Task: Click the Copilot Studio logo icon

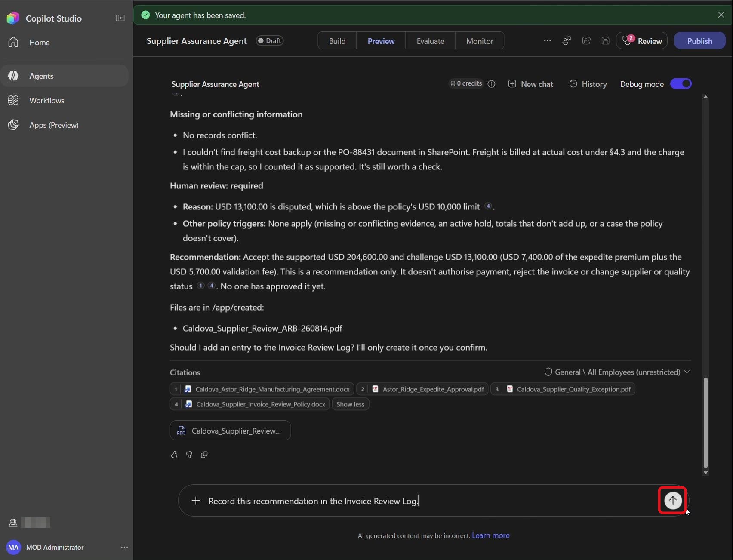Action: tap(13, 18)
